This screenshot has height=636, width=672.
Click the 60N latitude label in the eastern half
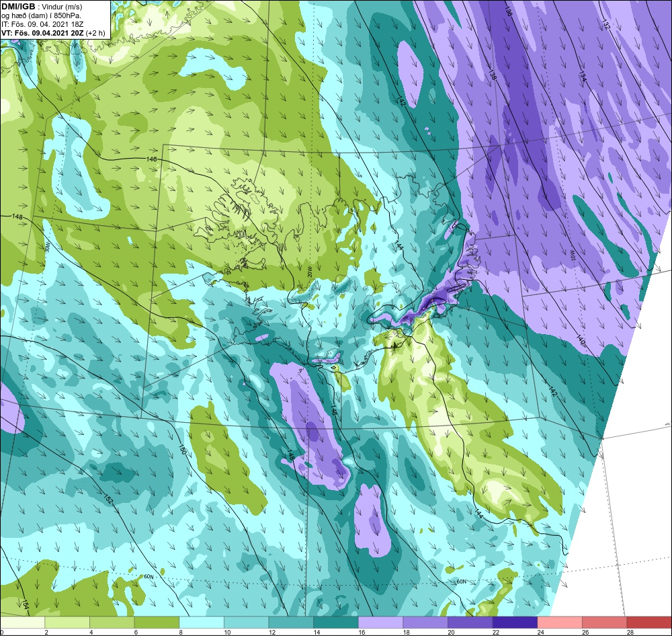[461, 582]
